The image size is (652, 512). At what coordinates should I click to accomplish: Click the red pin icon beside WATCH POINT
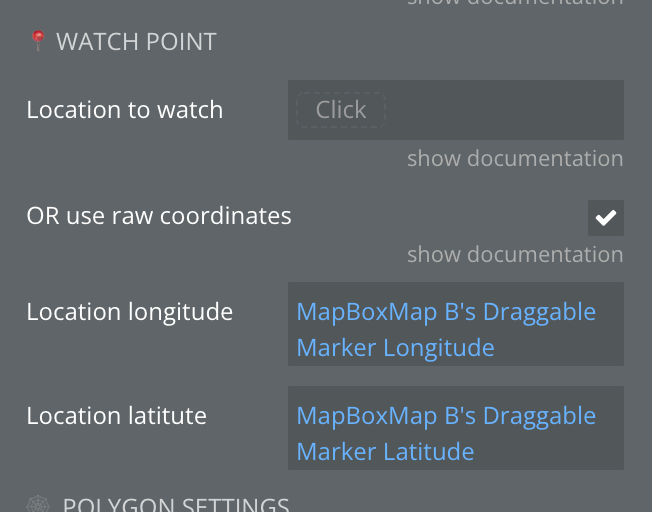point(38,41)
